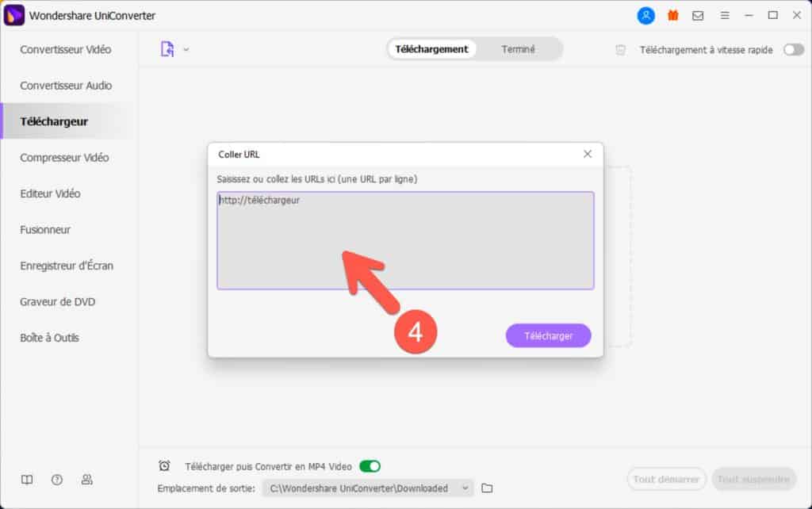Open the user account profile icon
The image size is (812, 509).
point(645,16)
